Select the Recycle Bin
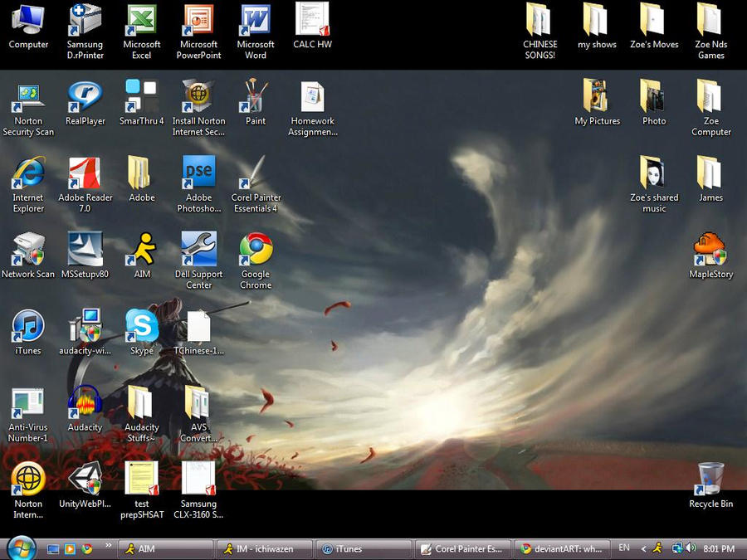The image size is (747, 560). pyautogui.click(x=710, y=485)
